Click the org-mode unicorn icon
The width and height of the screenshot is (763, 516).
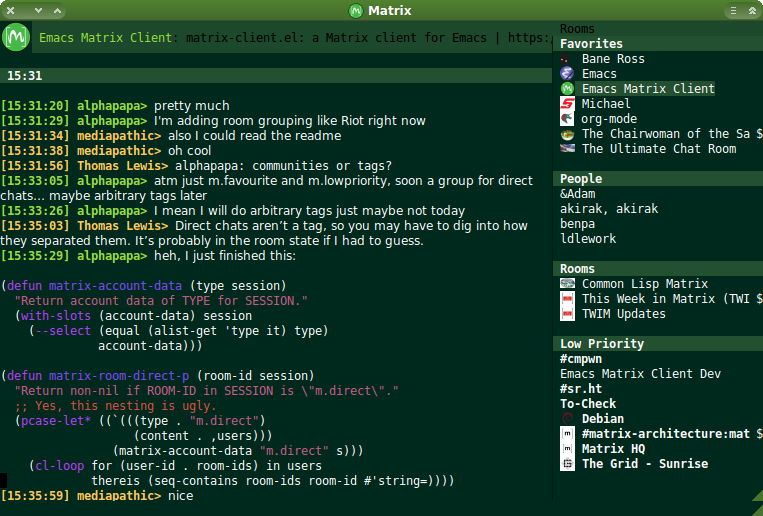567,119
